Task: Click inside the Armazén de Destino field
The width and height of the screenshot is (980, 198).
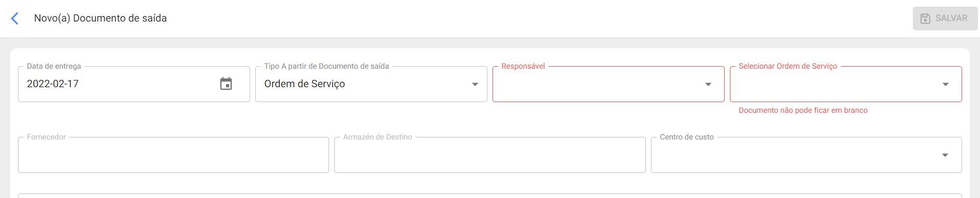Action: [x=489, y=155]
